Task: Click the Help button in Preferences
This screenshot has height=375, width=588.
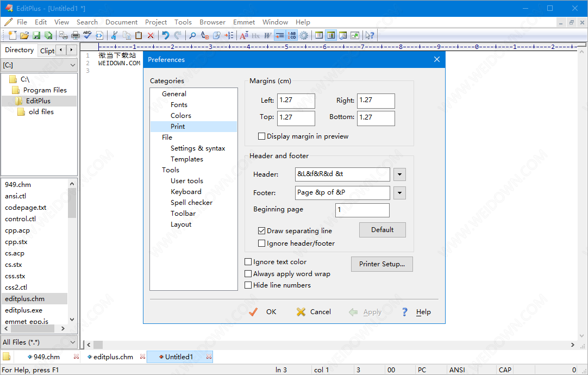Action: pos(416,312)
